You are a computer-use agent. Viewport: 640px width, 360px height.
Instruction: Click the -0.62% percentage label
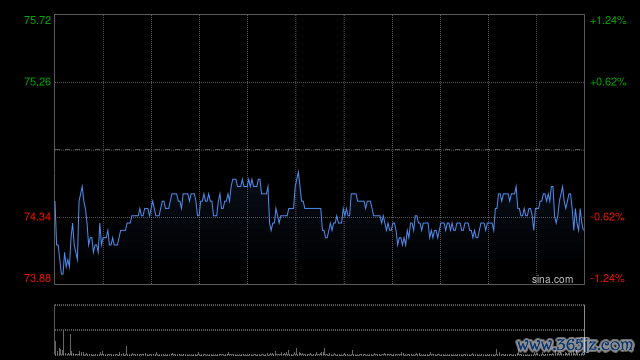[607, 217]
